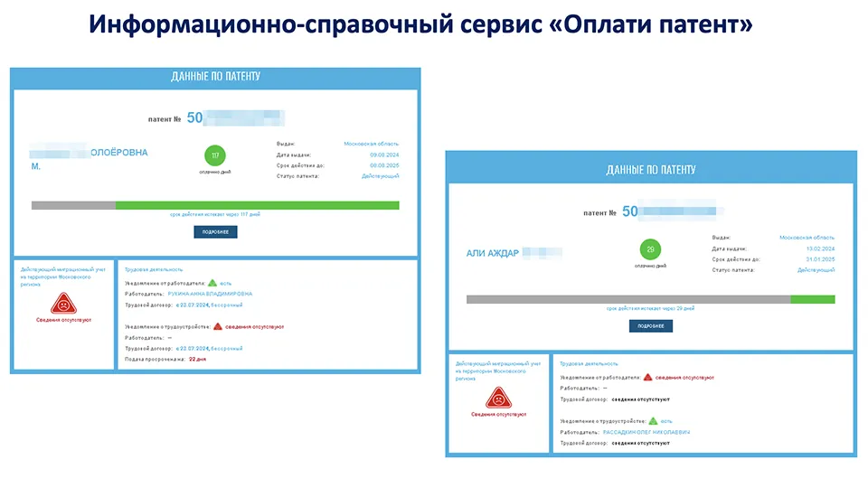Screen dimensions: 868x488
Task: Click red employer-notification triangle in АЛИ АЖДАР card
Action: 647,377
